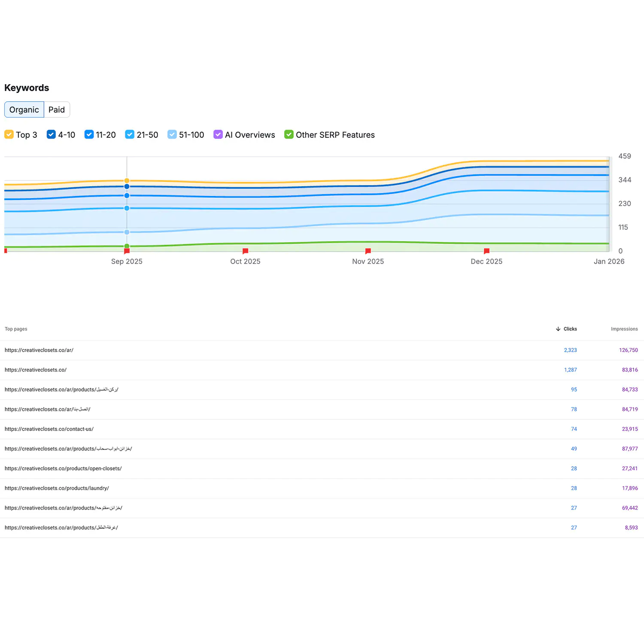Screen dimensions: 644x644
Task: Toggle Other SERP Features checkbox
Action: [x=289, y=134]
